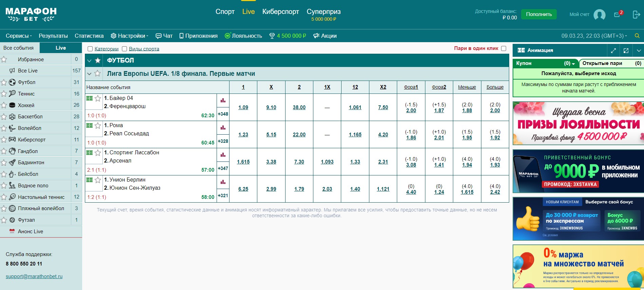Click the Пополнить button

539,14
